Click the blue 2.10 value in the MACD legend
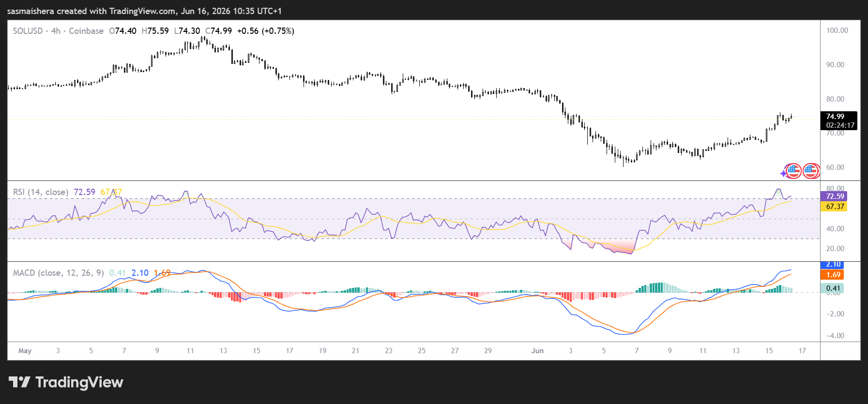 click(x=140, y=273)
